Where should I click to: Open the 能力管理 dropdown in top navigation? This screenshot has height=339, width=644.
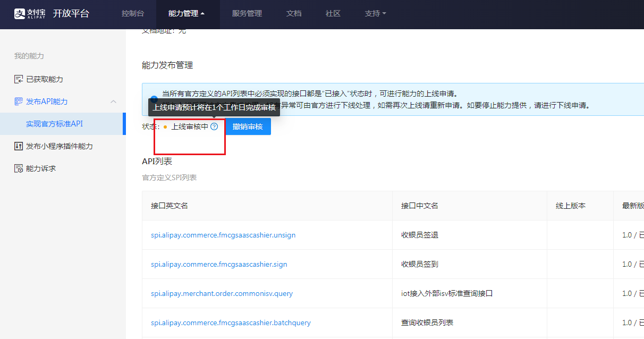pyautogui.click(x=186, y=14)
